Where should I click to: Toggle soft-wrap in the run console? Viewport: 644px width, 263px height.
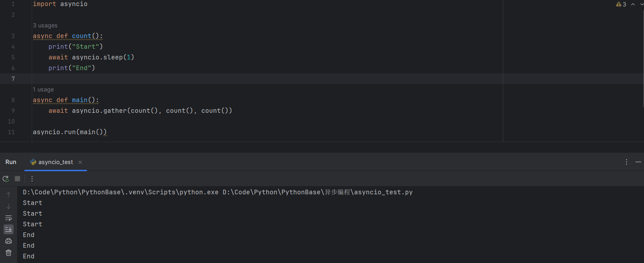(9, 218)
